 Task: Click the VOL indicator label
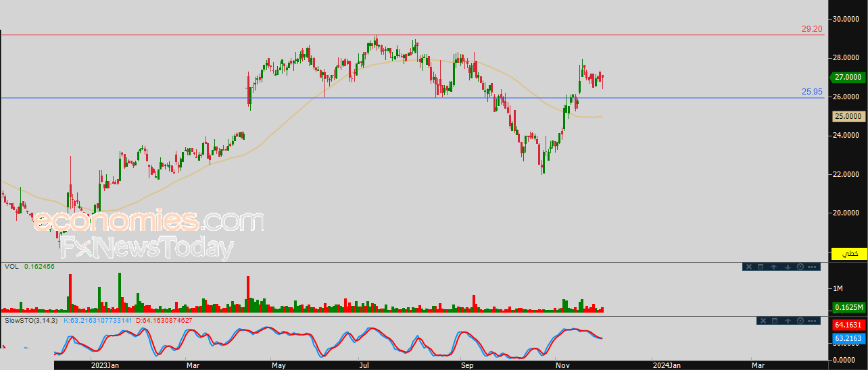click(11, 267)
